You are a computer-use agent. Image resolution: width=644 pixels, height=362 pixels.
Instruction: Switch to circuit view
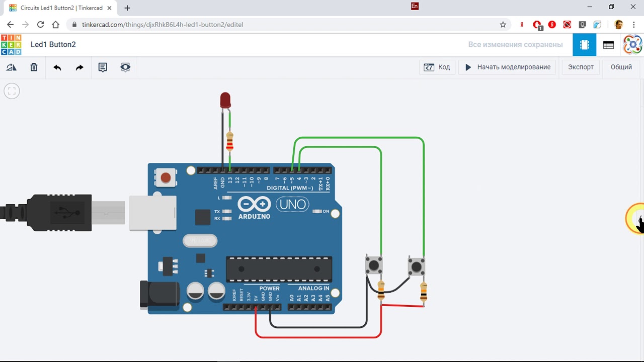[584, 45]
